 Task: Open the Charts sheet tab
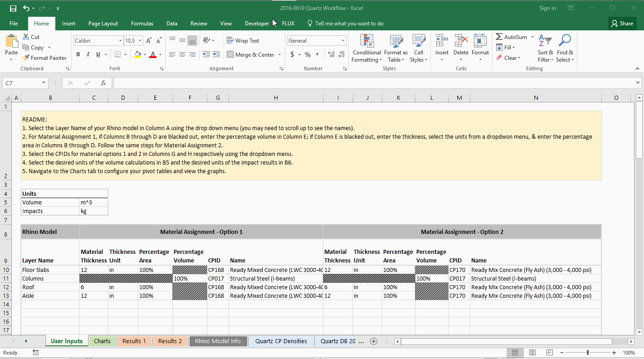(x=102, y=341)
